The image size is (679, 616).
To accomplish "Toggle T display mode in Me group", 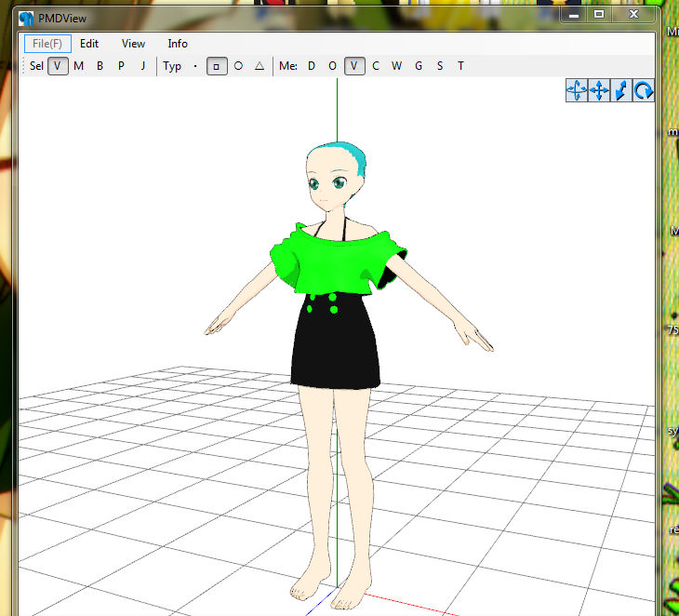I will tap(460, 66).
